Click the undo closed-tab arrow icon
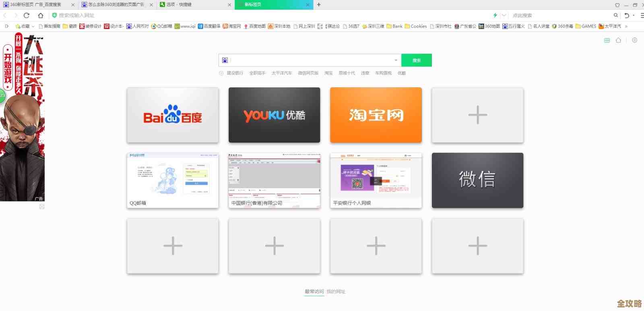The width and height of the screenshot is (644, 311). pos(627,15)
